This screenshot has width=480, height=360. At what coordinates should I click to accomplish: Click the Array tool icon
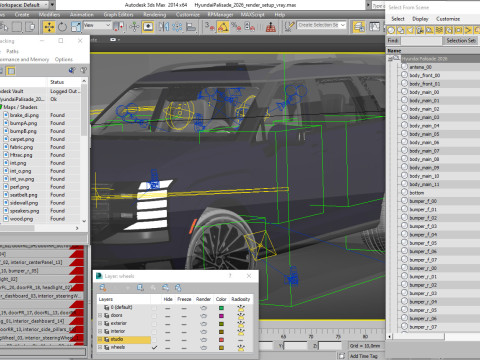point(177,27)
